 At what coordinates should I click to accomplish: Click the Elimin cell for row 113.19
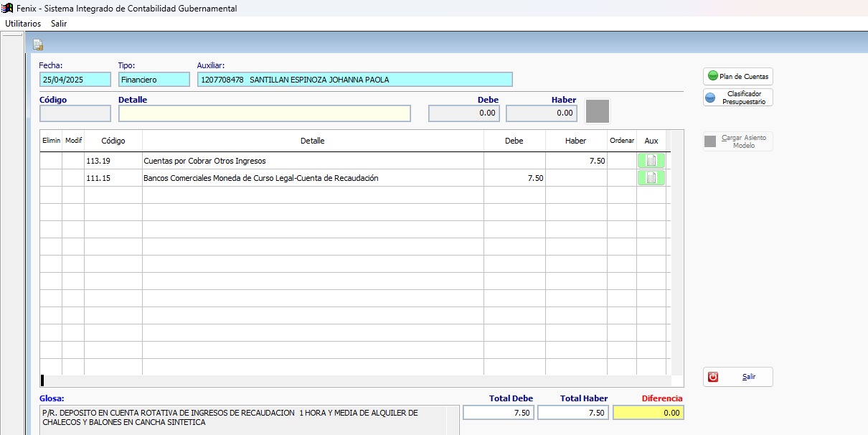51,161
